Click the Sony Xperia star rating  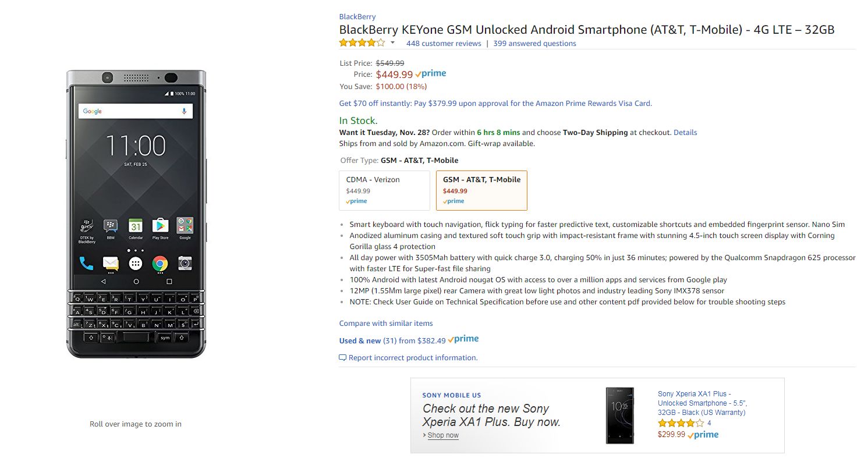point(681,424)
